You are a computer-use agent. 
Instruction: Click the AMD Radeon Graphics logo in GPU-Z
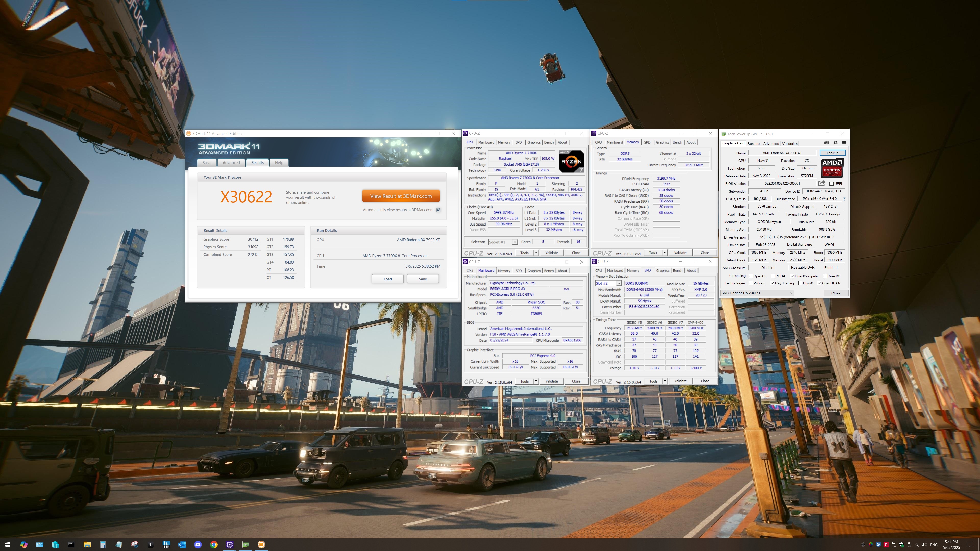[832, 168]
